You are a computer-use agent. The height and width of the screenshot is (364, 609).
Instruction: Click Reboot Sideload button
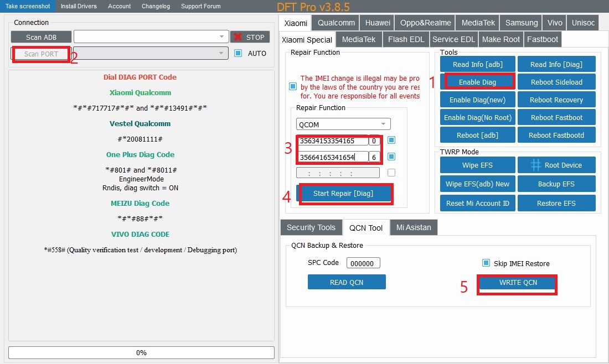556,82
